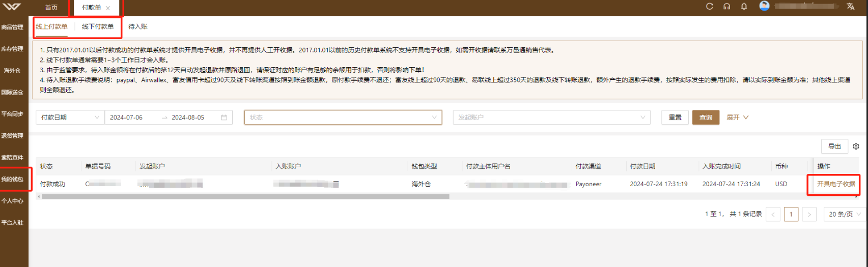The height and width of the screenshot is (267, 868).
Task: Click the 状态 column header
Action: pos(46,166)
